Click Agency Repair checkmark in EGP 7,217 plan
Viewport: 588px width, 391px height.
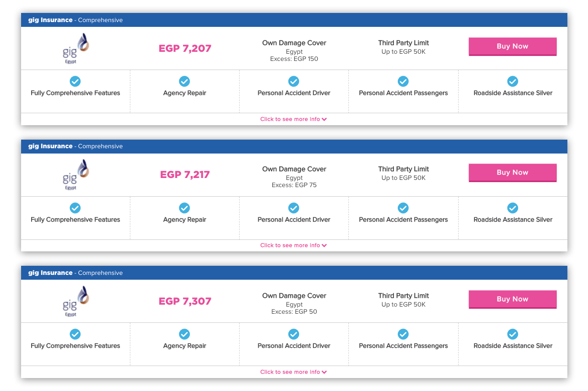point(184,208)
